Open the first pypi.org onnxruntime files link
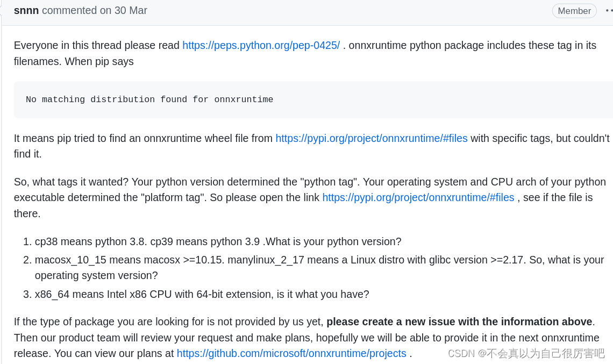The width and height of the screenshot is (613, 364). (x=371, y=138)
